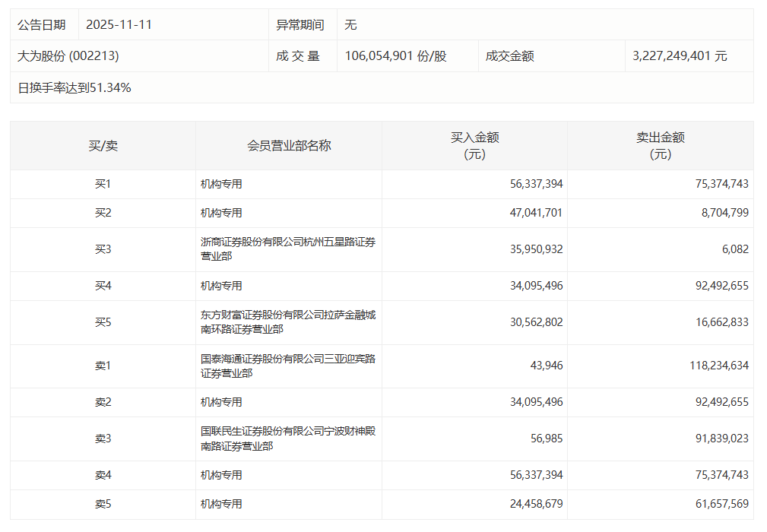Screen dimensions: 767x532
Task: Click the 买2 row label
Action: click(x=103, y=213)
